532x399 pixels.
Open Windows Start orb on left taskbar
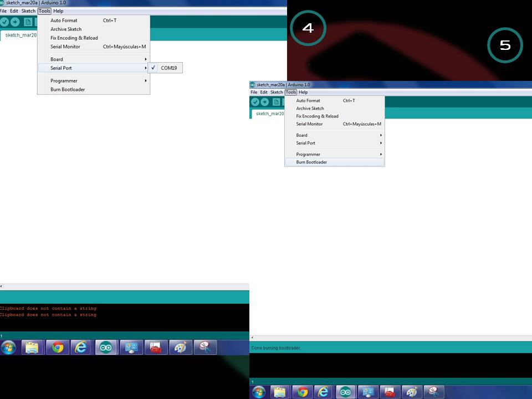click(8, 347)
